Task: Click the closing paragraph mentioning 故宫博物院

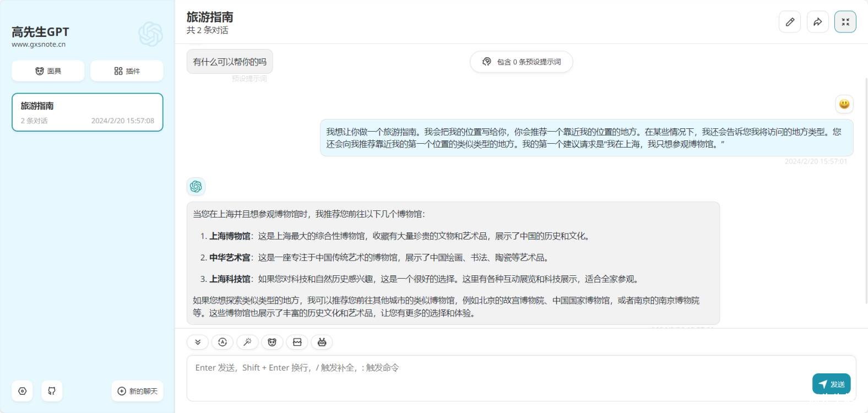Action: (446, 307)
